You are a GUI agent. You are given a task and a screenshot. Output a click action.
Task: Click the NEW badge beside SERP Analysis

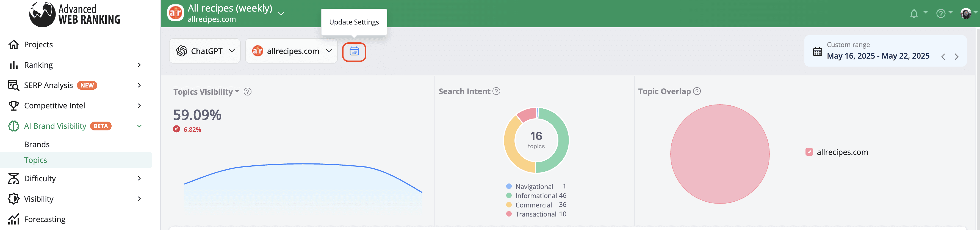coord(87,85)
